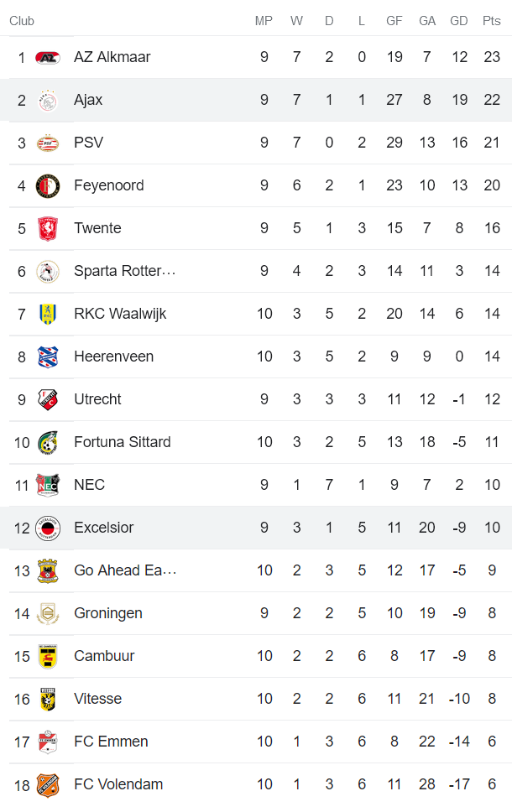Open the Sparta Rotterdam team link
Viewport: 512px width, 812px height.
tap(125, 271)
